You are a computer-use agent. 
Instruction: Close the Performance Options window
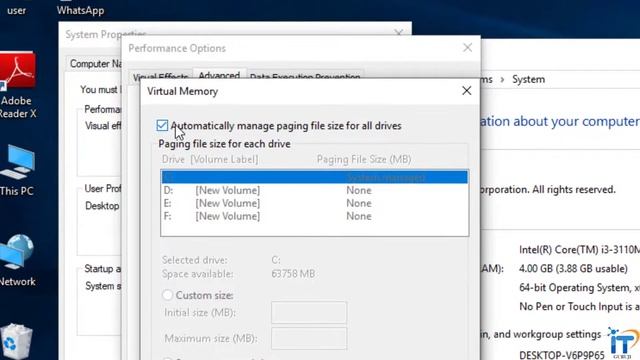pos(468,48)
